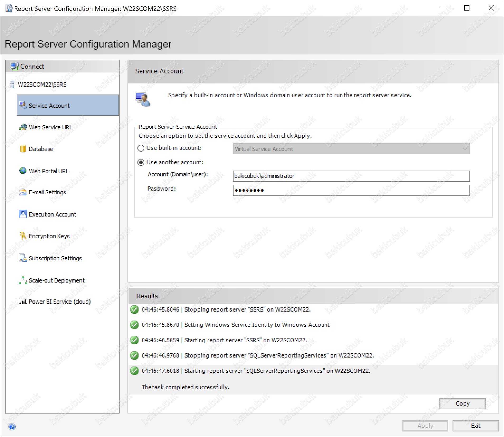Screen dimensions: 504x437
Task: Click the Account (Domain\user) input field
Action: pyautogui.click(x=351, y=176)
